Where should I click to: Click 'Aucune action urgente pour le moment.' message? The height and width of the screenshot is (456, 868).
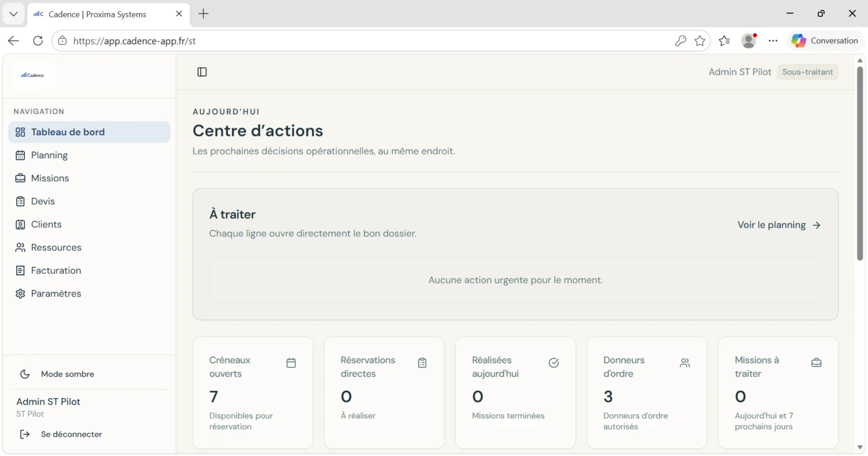[516, 280]
